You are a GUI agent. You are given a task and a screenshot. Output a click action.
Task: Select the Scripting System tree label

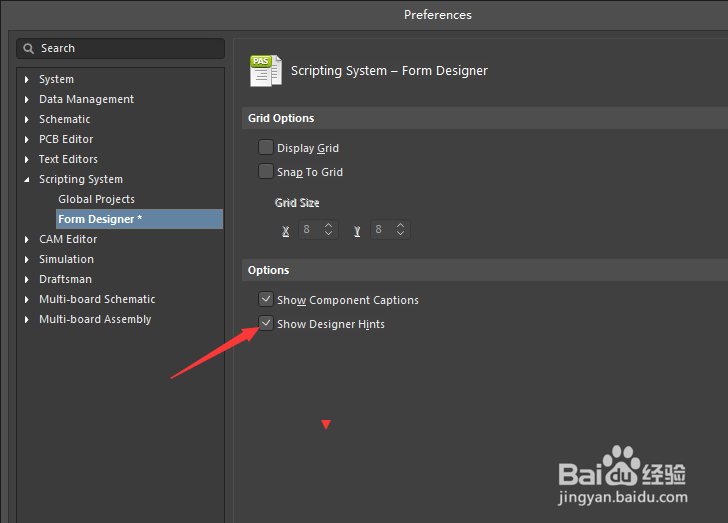81,179
